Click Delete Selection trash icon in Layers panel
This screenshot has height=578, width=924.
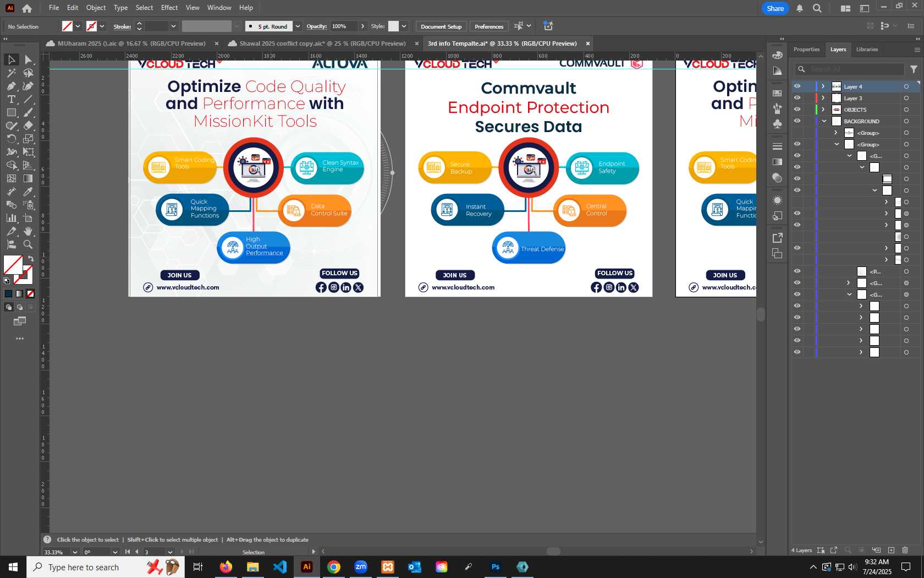click(x=905, y=550)
